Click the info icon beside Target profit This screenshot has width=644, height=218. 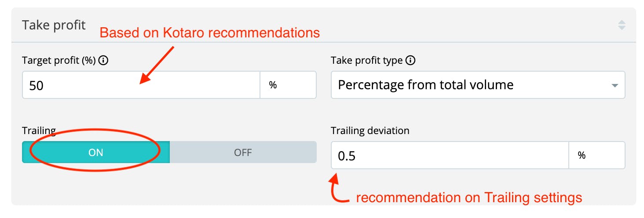103,61
